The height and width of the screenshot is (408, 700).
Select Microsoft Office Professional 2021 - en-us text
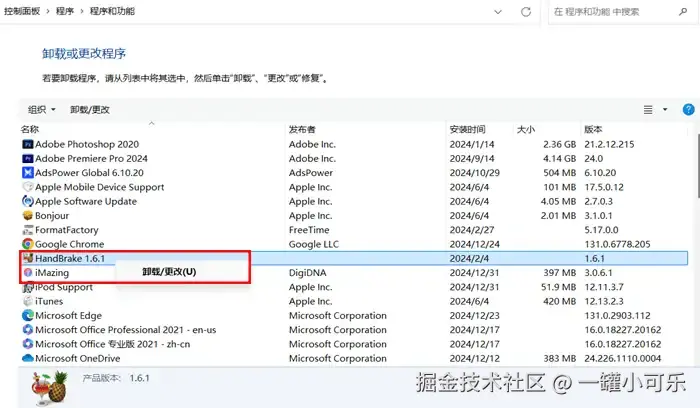(x=125, y=330)
